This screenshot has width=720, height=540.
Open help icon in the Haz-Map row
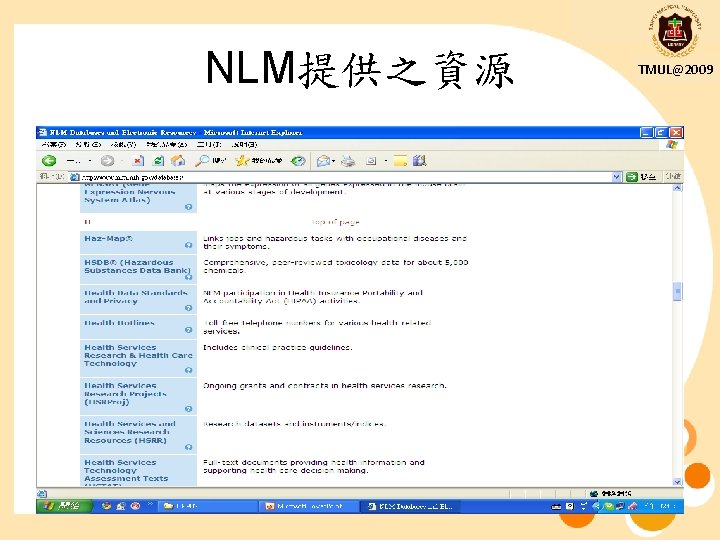point(188,245)
